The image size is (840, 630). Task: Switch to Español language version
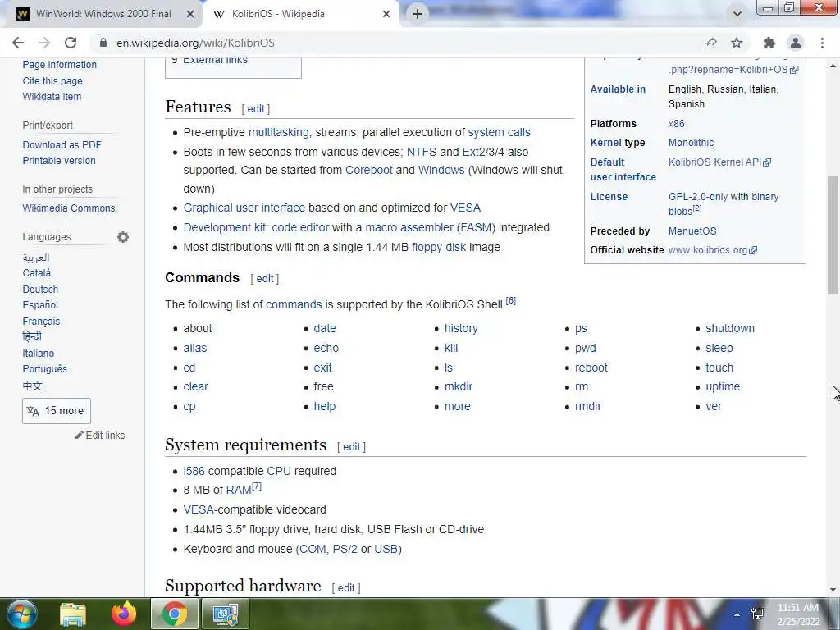tap(40, 305)
